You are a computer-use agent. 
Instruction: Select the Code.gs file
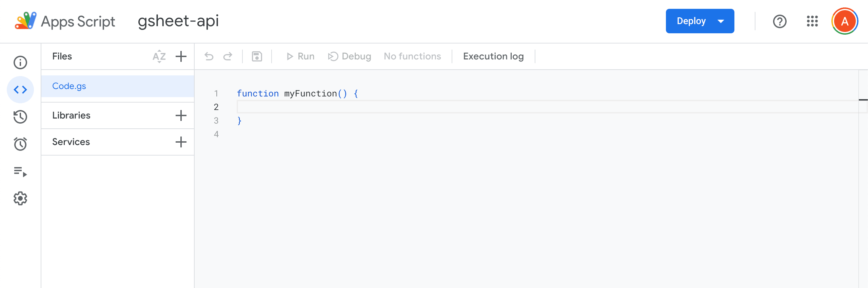[x=69, y=86]
